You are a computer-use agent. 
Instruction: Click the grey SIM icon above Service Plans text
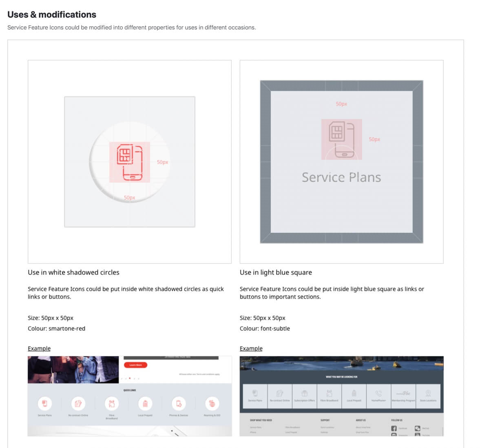(x=341, y=139)
